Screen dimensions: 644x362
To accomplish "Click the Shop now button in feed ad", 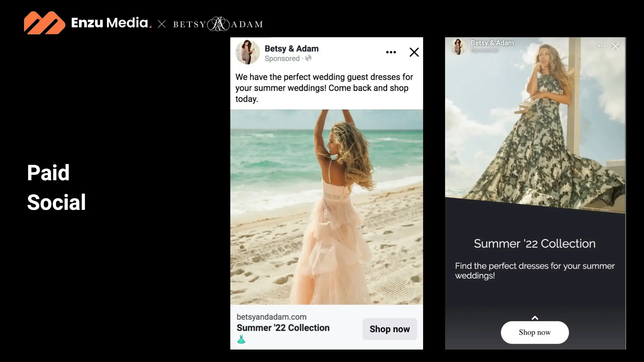I will (390, 329).
